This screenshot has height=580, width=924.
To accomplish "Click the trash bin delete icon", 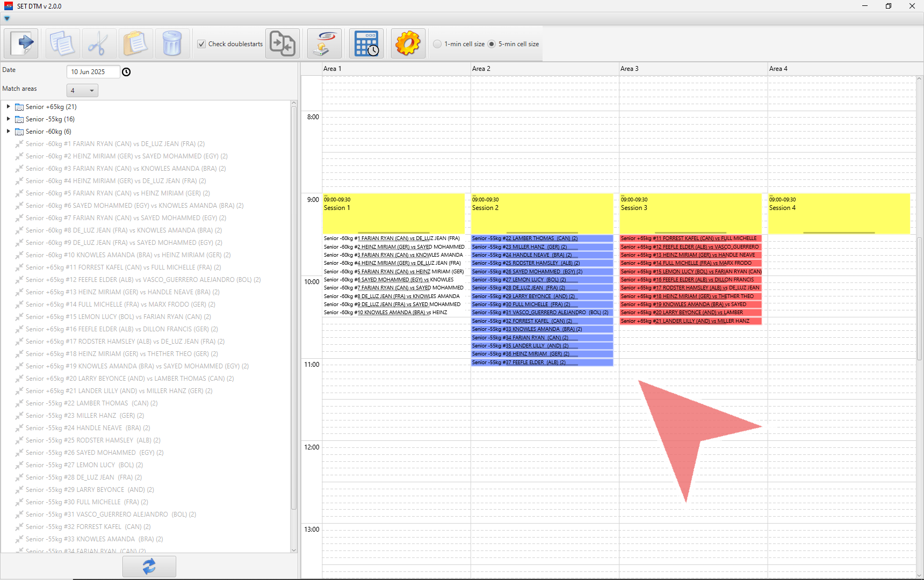I will coord(172,44).
